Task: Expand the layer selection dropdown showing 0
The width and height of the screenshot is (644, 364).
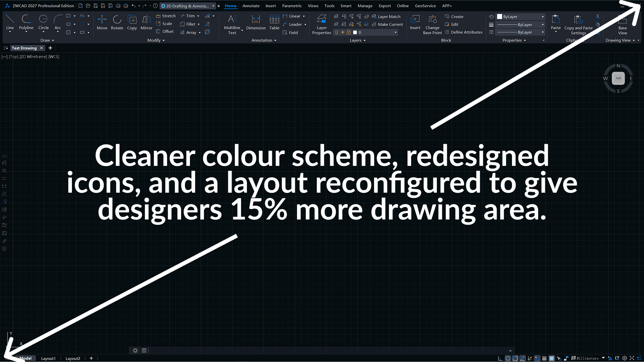Action: coord(395,33)
